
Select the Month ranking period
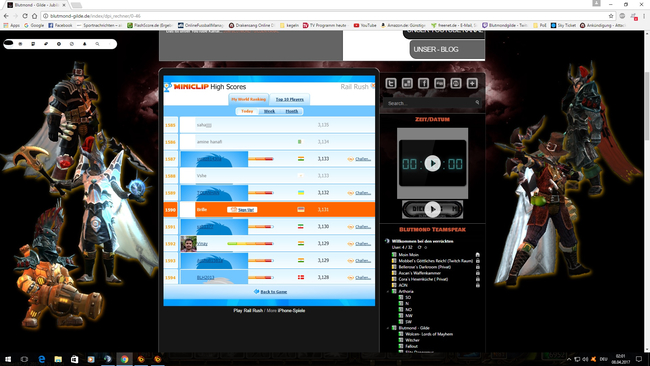(291, 111)
